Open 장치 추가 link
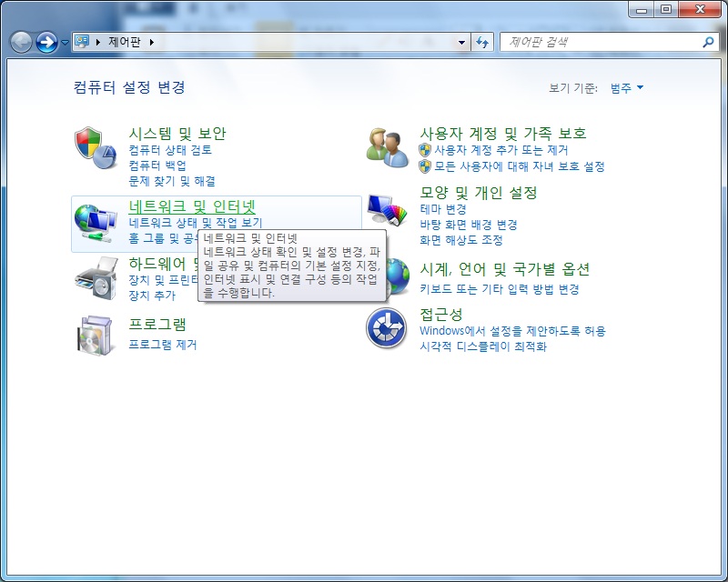 point(152,296)
